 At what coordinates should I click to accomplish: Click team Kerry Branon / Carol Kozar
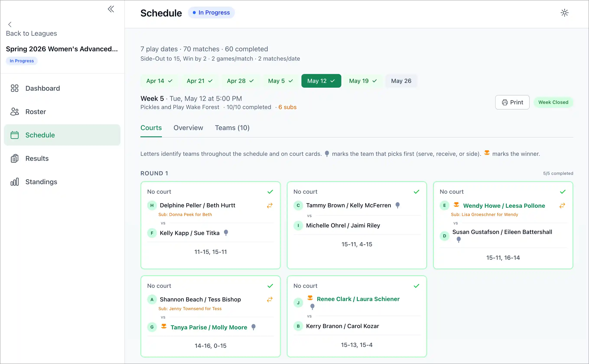coord(342,326)
